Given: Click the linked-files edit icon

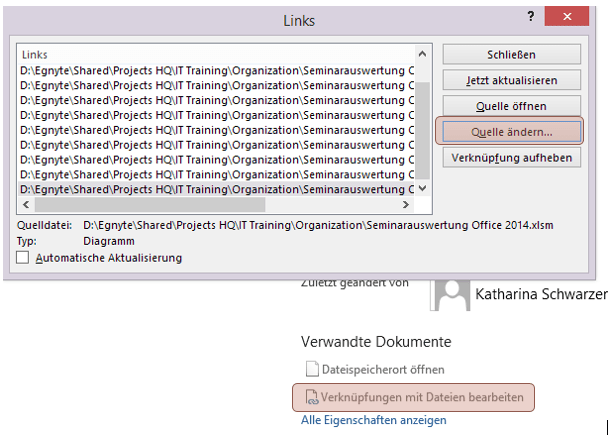Looking at the screenshot, I should click(312, 397).
